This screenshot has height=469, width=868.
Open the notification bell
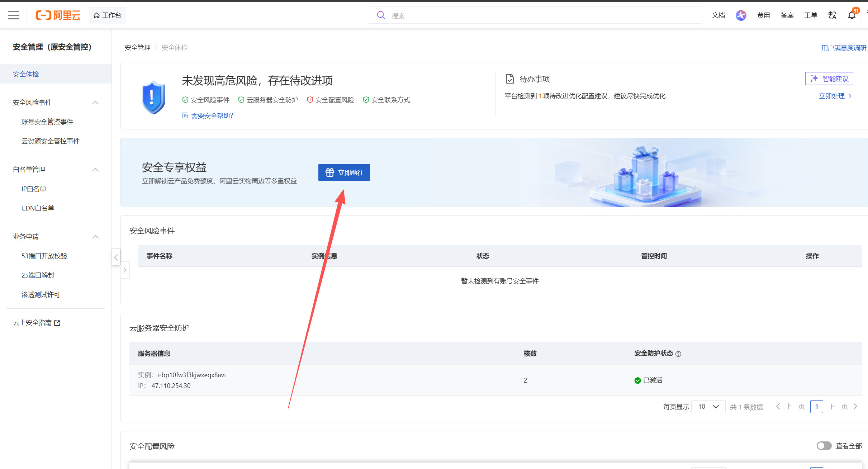pyautogui.click(x=852, y=15)
